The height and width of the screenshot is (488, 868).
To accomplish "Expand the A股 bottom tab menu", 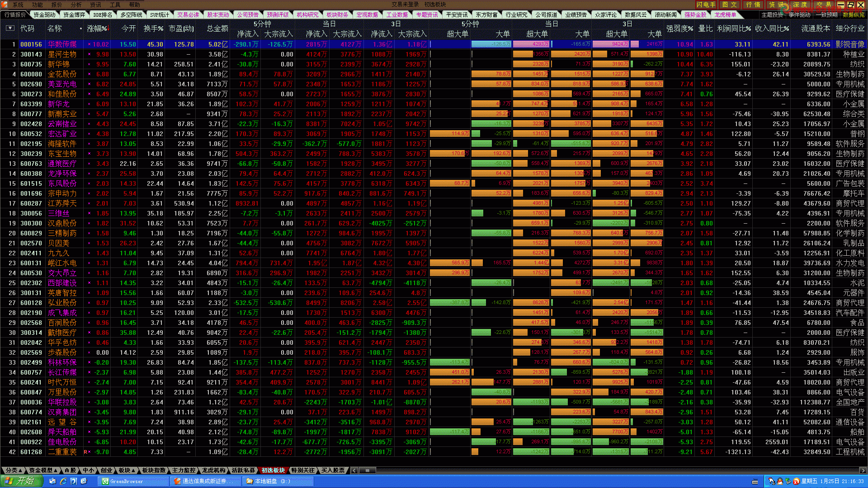I will tap(70, 470).
